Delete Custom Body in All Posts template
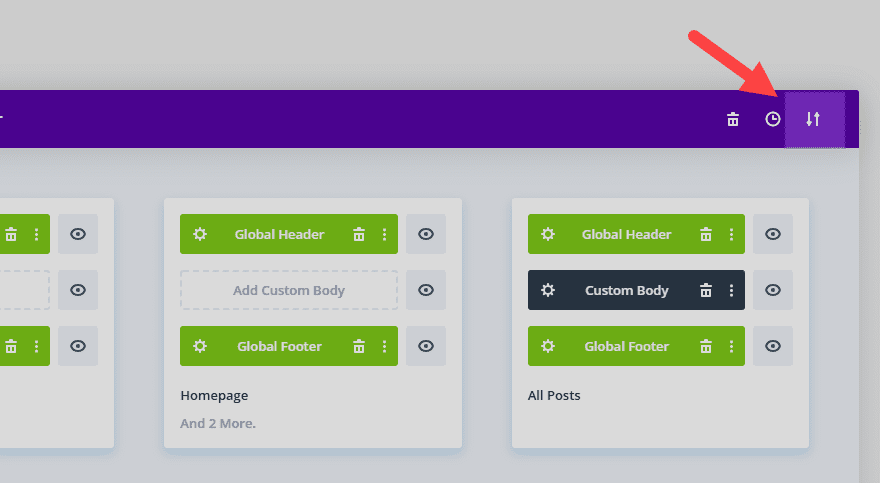This screenshot has width=880, height=483. click(x=706, y=290)
